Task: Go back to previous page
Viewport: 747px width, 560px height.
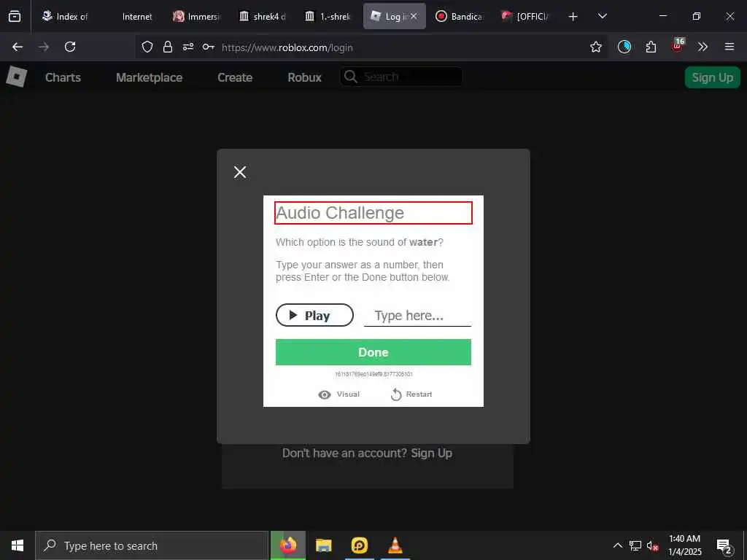Action: [x=18, y=47]
